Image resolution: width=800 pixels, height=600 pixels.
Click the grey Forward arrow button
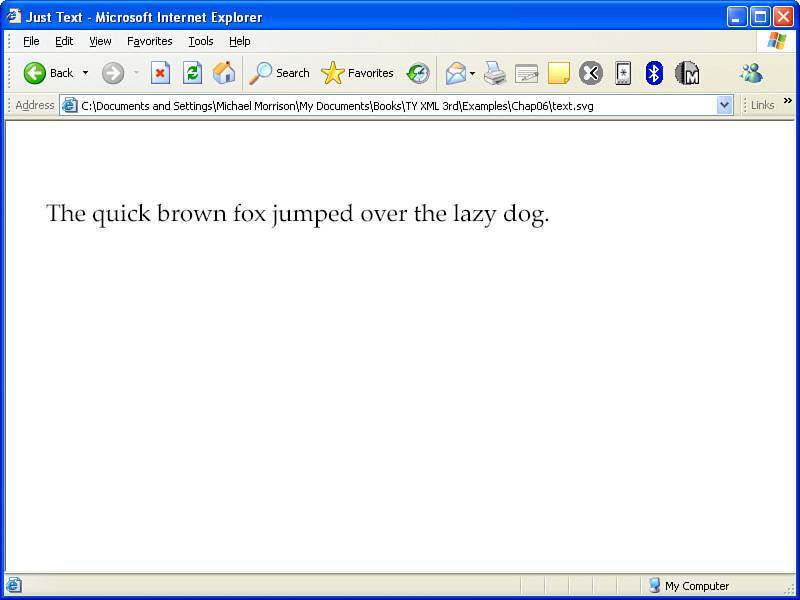[x=113, y=73]
